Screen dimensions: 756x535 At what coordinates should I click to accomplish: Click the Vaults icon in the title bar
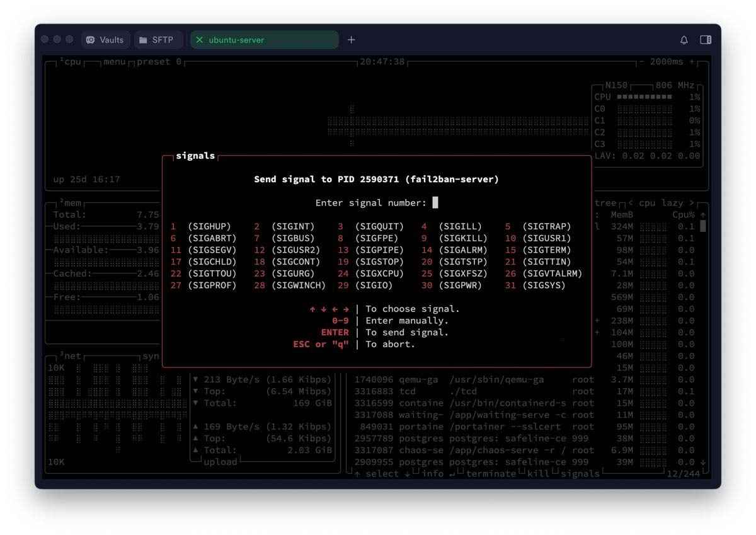click(91, 40)
